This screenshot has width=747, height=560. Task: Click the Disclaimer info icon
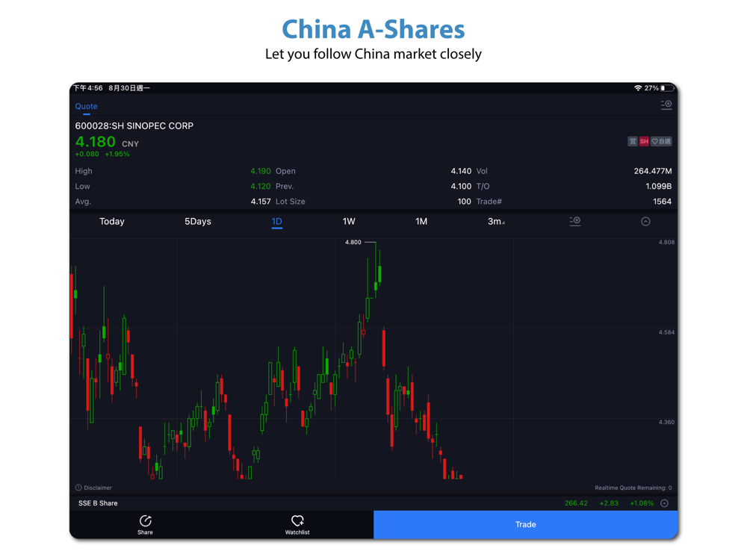(x=78, y=488)
